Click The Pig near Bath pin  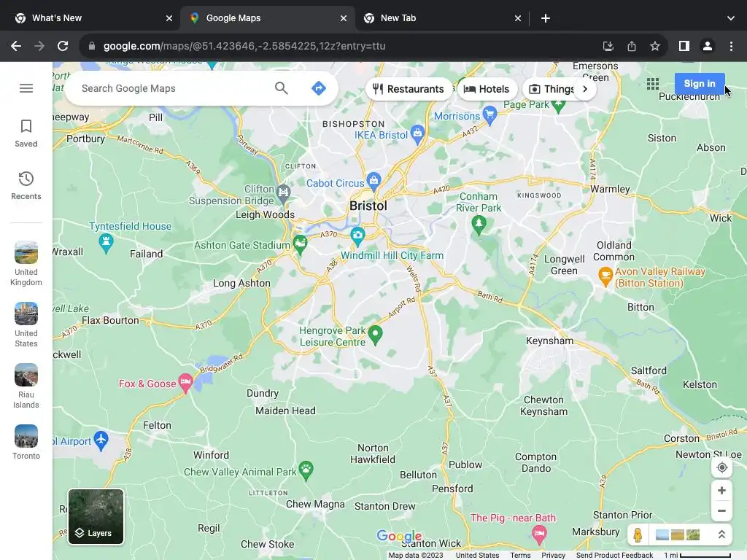pyautogui.click(x=539, y=534)
